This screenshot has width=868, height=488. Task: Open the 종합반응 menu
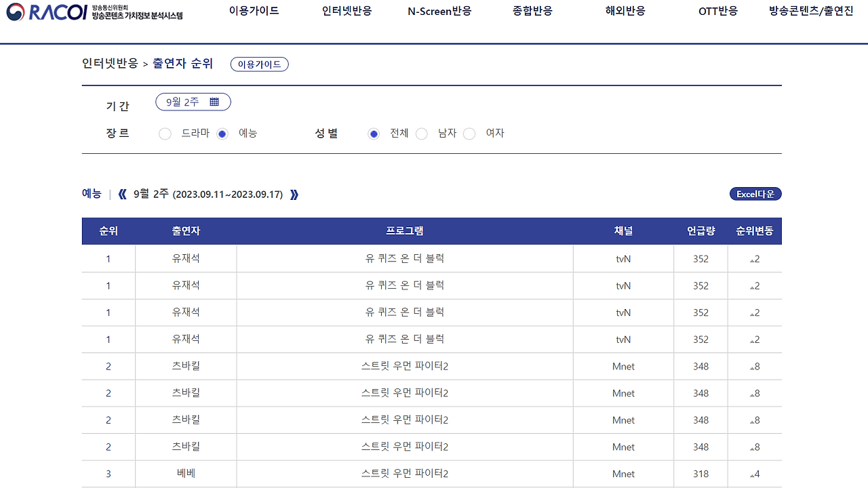(x=532, y=11)
